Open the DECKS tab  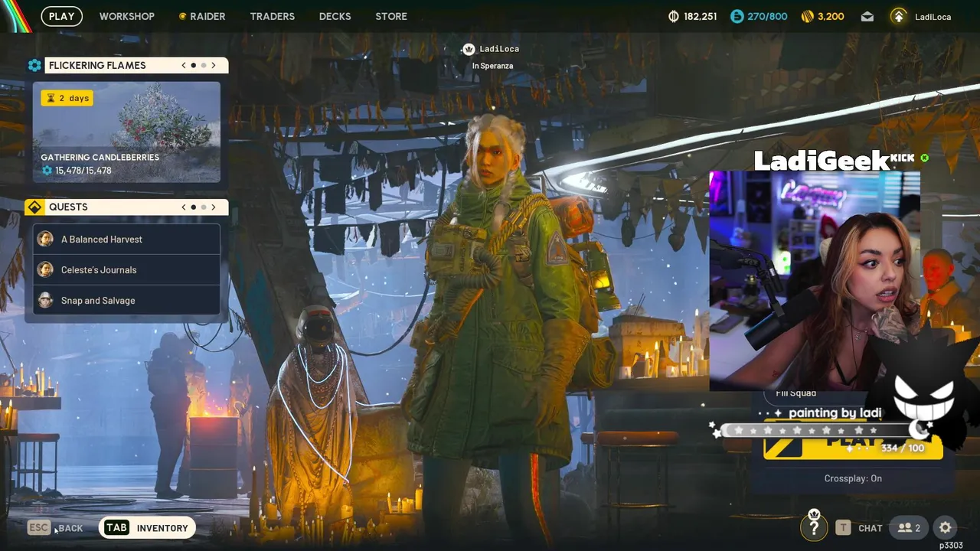[335, 16]
